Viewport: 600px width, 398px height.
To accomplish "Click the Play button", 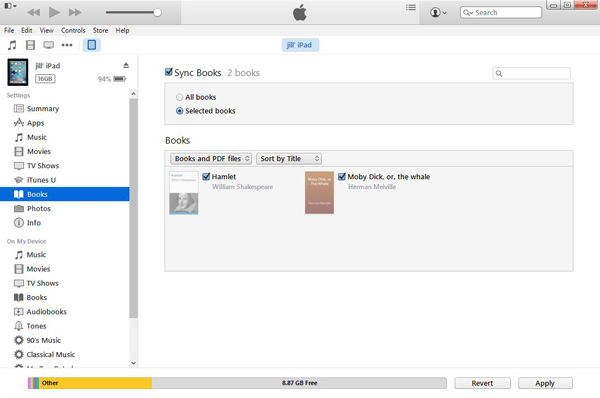I will coord(54,12).
